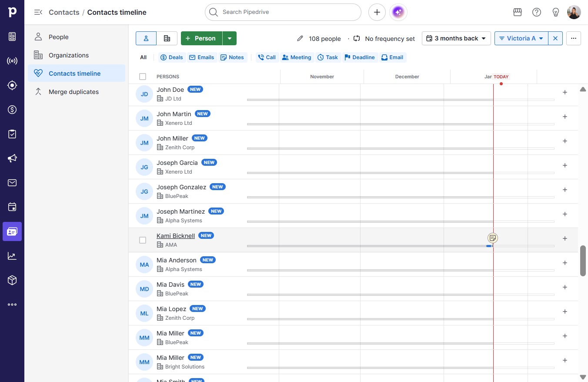Viewport: 588px width, 382px height.
Task: Toggle the Notes filter chip
Action: [232, 57]
